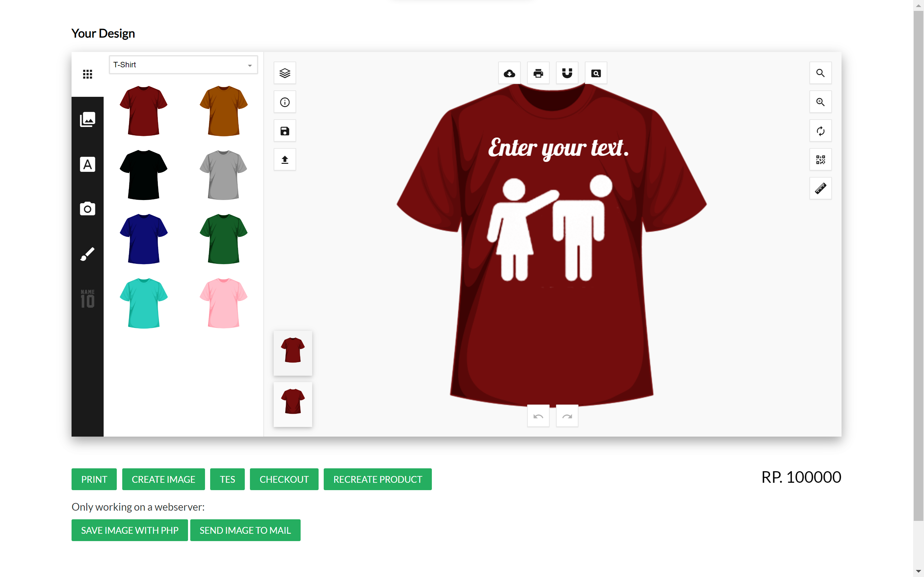Open the images tab in sidebar

click(x=88, y=120)
